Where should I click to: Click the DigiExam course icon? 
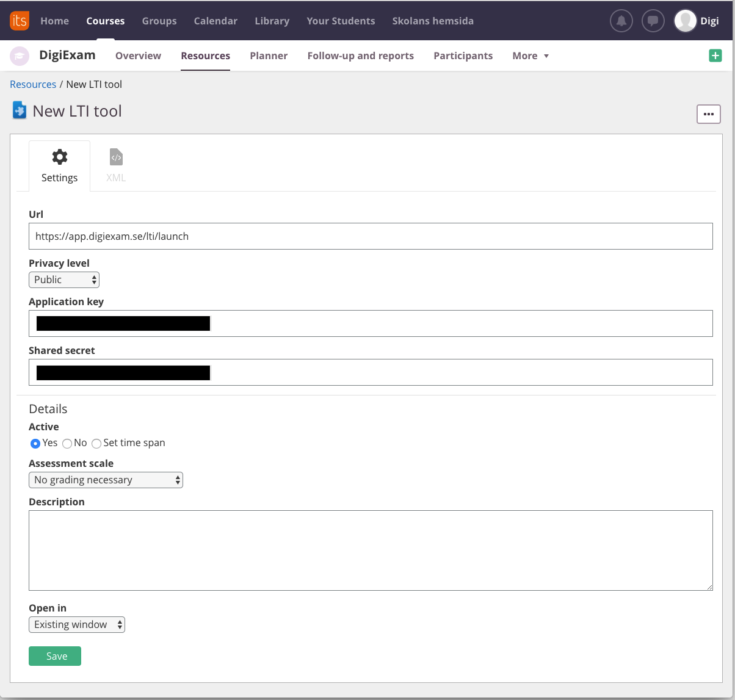pyautogui.click(x=20, y=56)
